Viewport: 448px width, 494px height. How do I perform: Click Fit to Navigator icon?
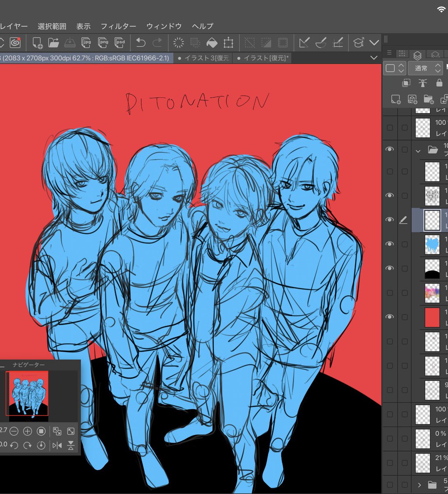(x=57, y=431)
